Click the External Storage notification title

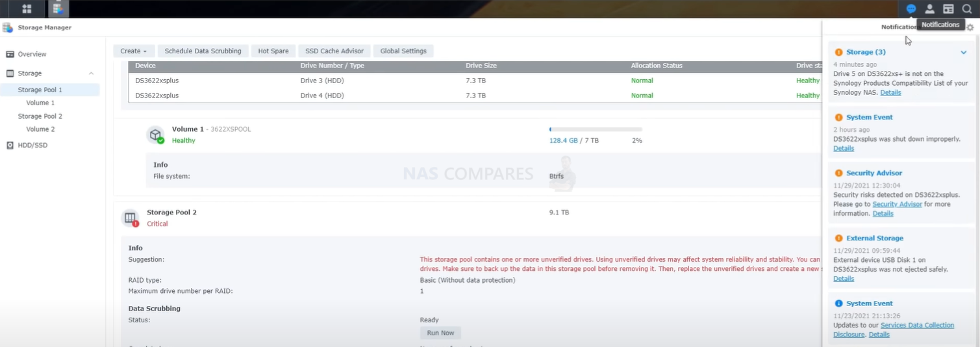[875, 238]
